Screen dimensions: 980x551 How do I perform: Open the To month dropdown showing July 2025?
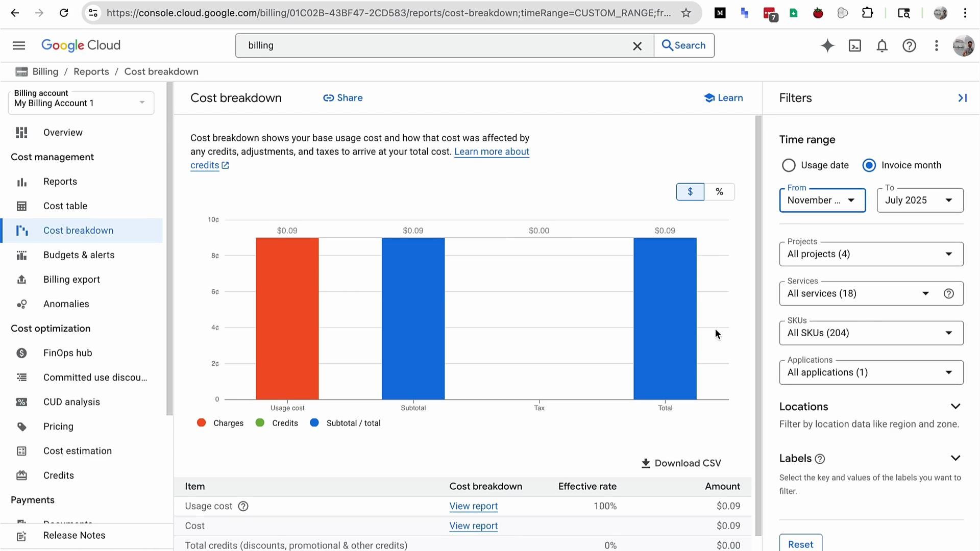(920, 201)
